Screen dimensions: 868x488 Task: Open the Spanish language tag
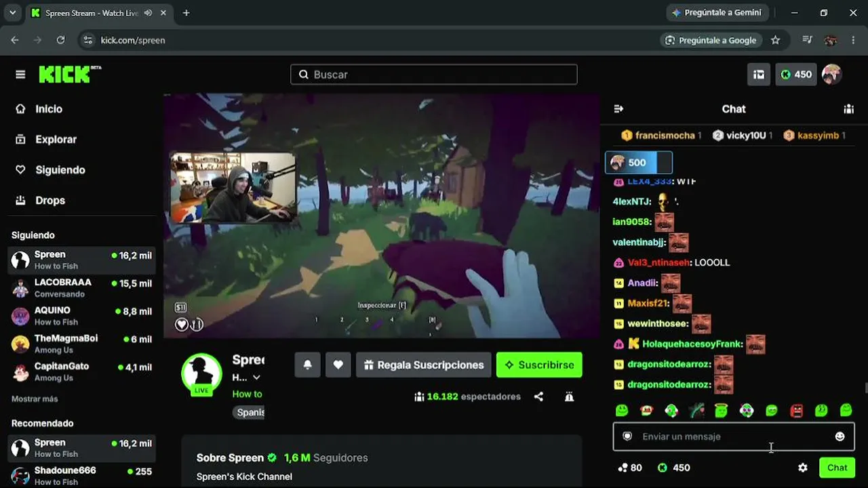tap(250, 412)
